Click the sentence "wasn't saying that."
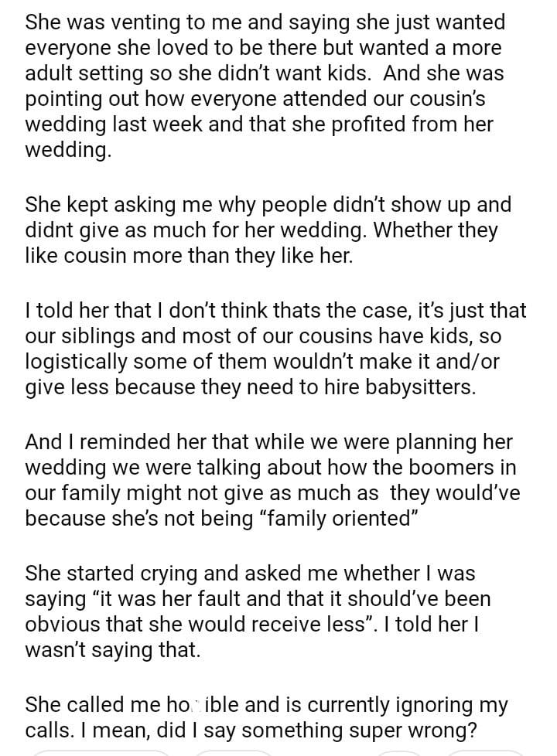Screen dimensions: 557x756 113,650
